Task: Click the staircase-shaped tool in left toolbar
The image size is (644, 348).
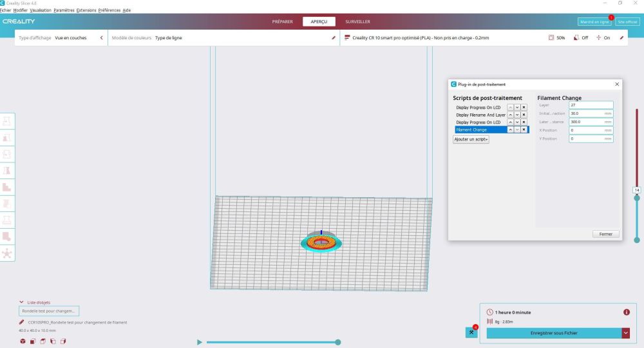Action: tap(7, 187)
